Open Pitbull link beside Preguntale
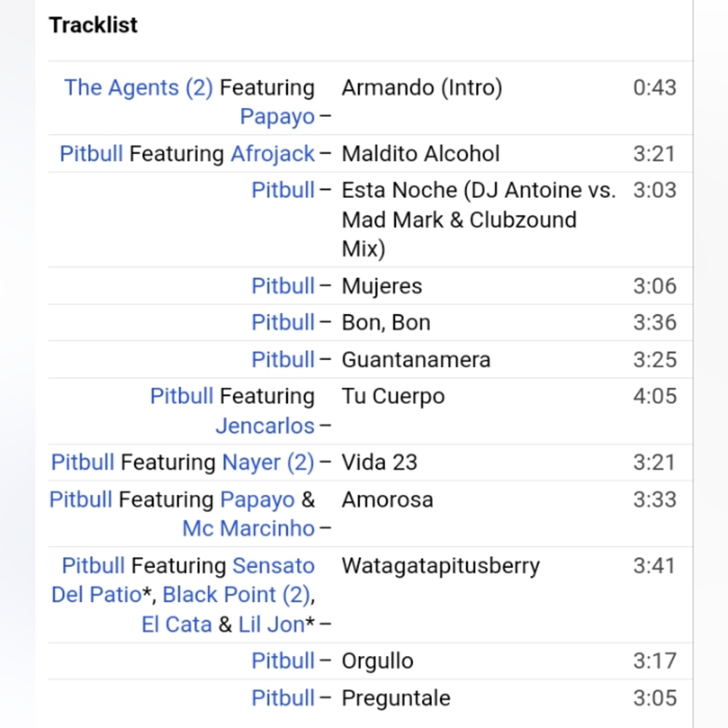 tap(283, 698)
